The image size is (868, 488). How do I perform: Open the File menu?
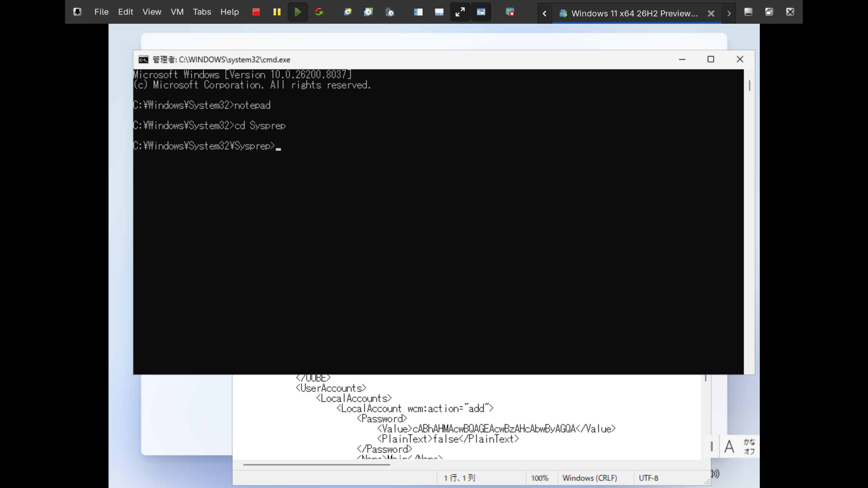point(101,12)
